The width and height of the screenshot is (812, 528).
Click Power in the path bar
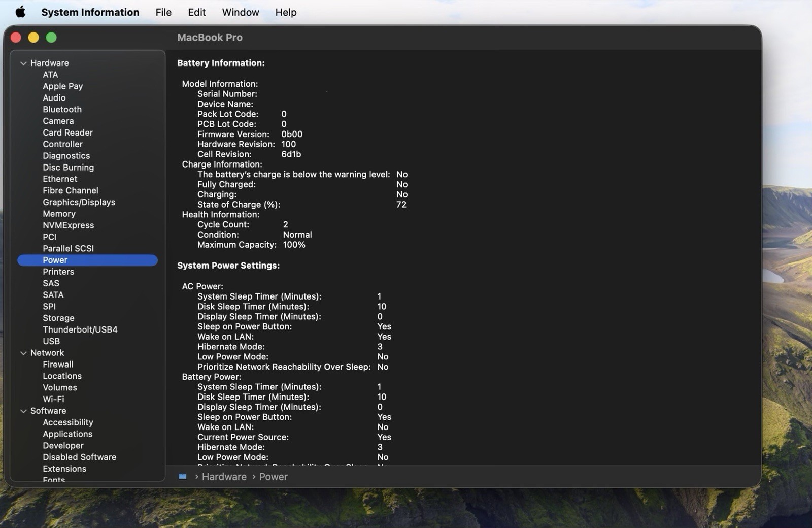274,477
